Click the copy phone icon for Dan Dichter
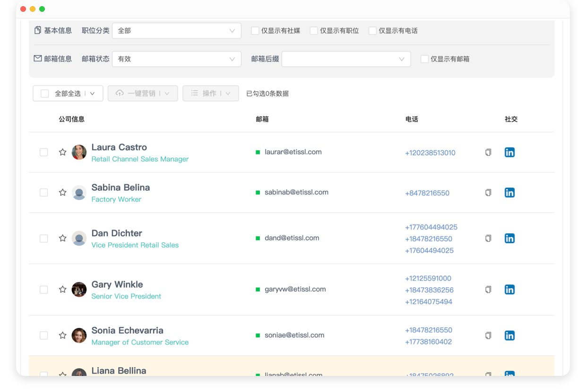This screenshot has height=392, width=586. 488,238
